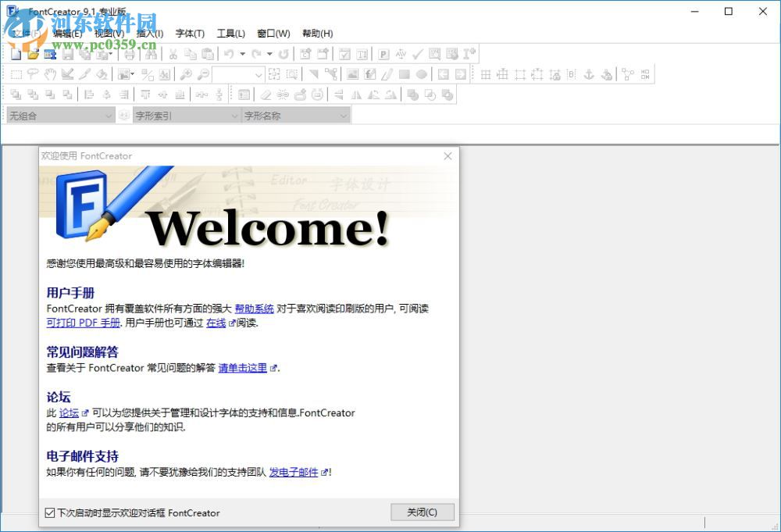Click the Paste toolbar icon
This screenshot has width=781, height=532.
click(x=209, y=54)
